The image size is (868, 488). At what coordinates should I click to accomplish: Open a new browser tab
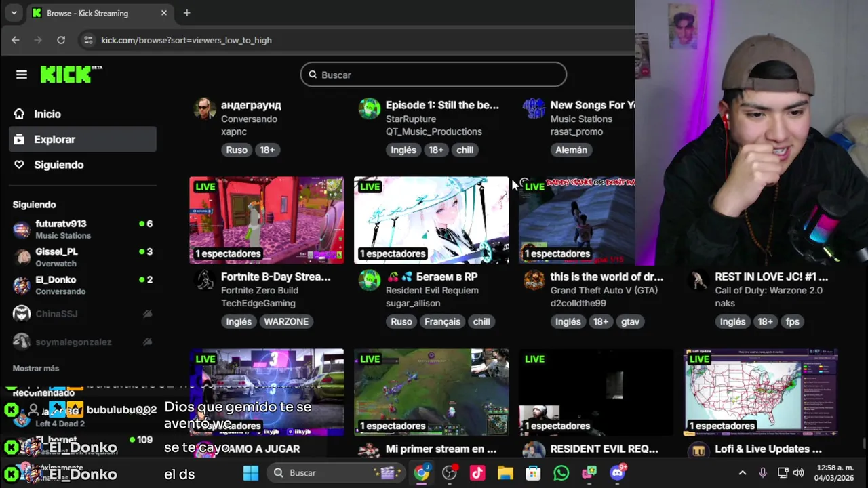(186, 13)
